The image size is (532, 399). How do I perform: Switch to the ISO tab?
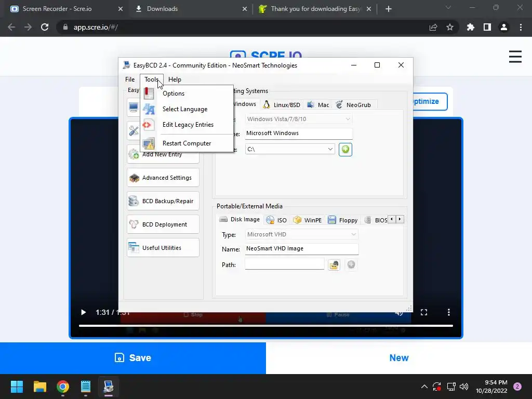click(276, 220)
